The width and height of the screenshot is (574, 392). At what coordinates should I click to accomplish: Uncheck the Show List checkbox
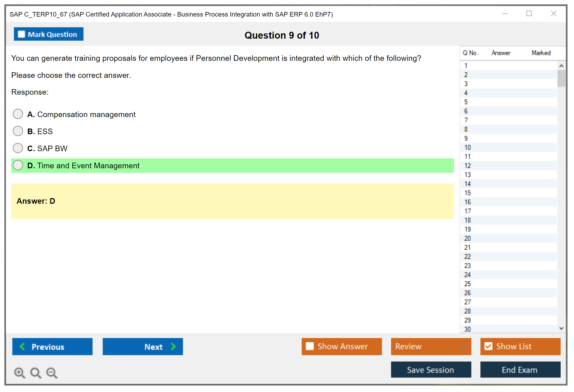pos(488,346)
